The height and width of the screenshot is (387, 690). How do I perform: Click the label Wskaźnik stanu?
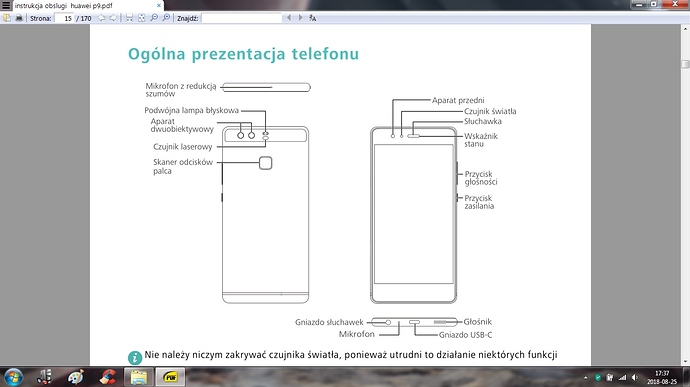(481, 140)
